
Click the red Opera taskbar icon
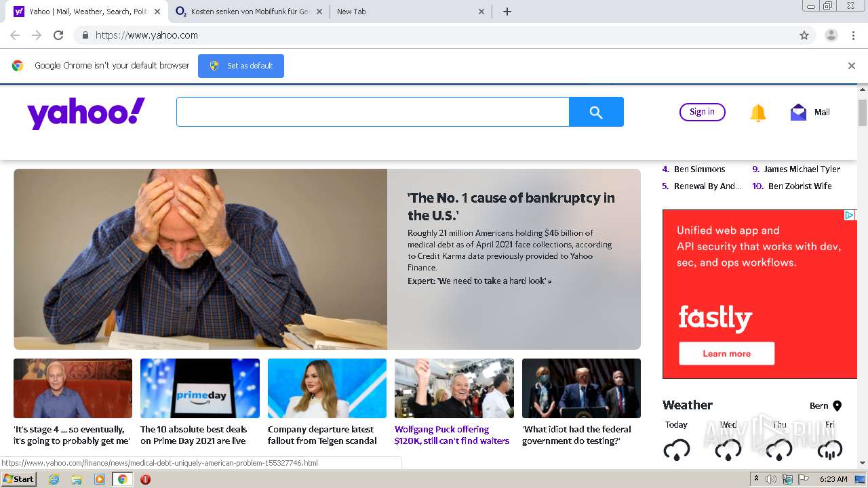point(145,479)
